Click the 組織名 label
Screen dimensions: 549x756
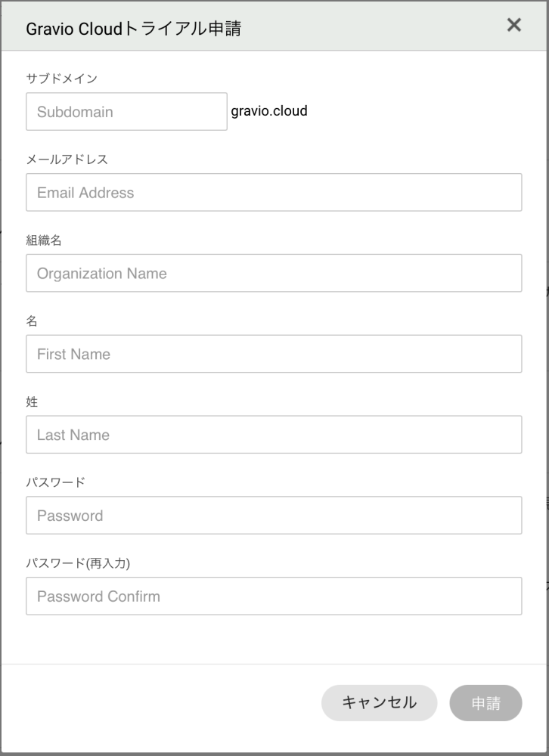(x=43, y=240)
